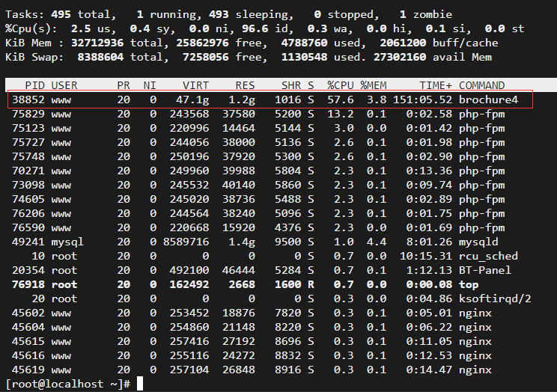Click the 10:15.31 time value
The image size is (557, 392).
point(426,256)
